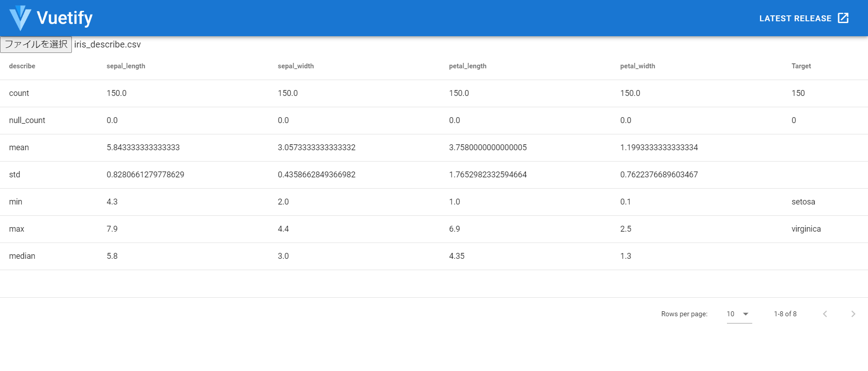Click the median sepal_length value 5.8

[x=112, y=256]
